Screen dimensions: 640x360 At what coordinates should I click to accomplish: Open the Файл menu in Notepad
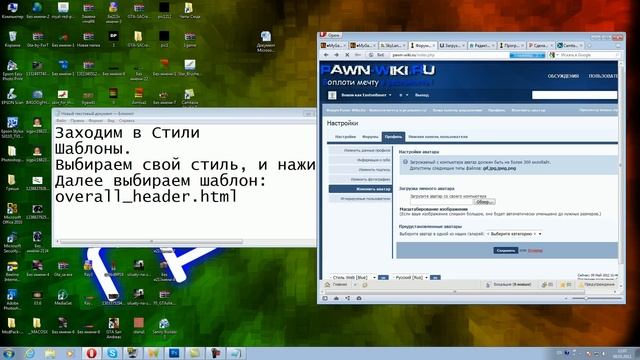click(x=61, y=121)
